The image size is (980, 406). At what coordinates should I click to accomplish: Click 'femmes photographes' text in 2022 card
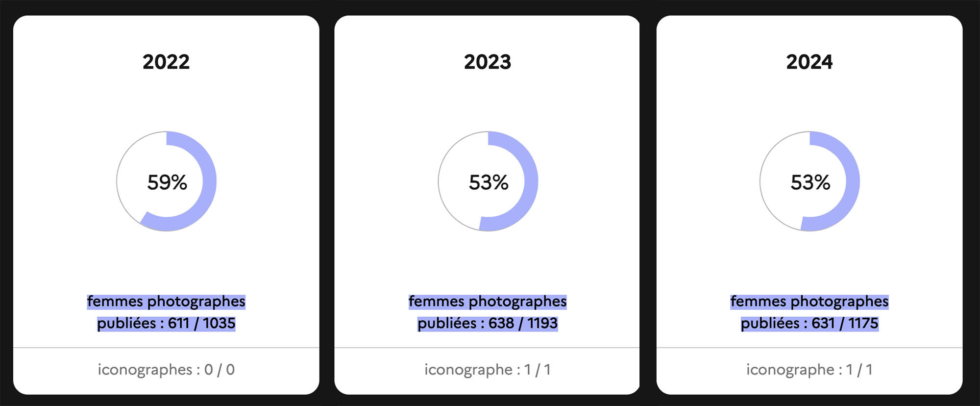[x=166, y=301]
